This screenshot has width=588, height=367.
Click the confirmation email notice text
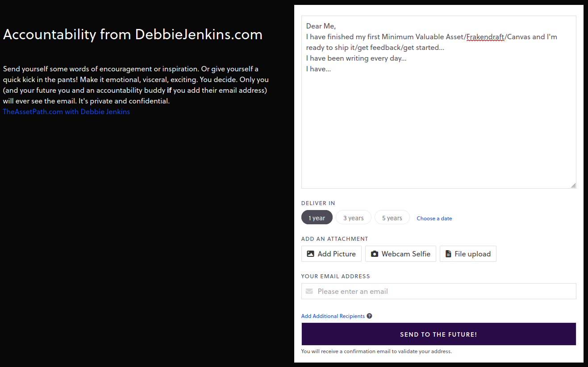(376, 351)
